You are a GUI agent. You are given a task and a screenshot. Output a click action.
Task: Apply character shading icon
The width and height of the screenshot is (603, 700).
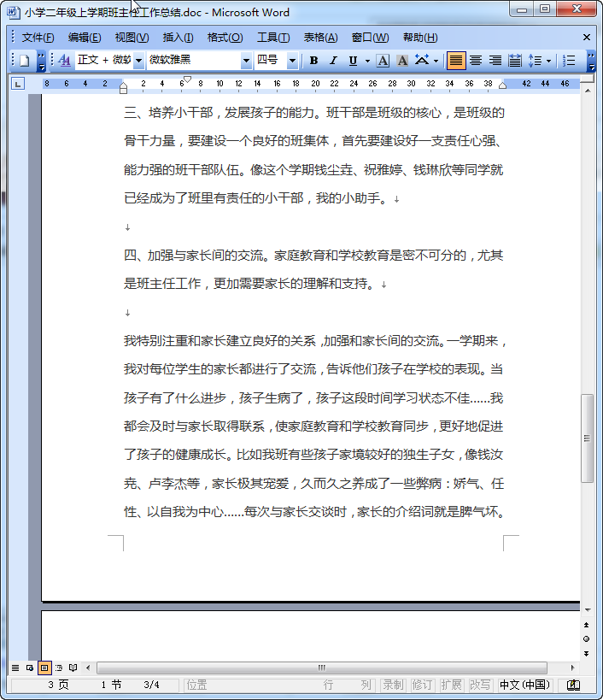[402, 61]
